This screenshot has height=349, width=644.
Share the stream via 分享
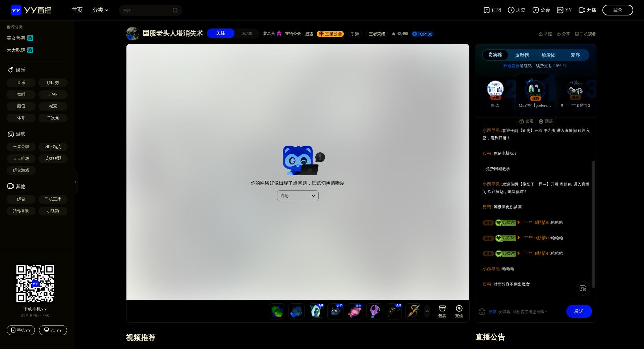[x=563, y=34]
